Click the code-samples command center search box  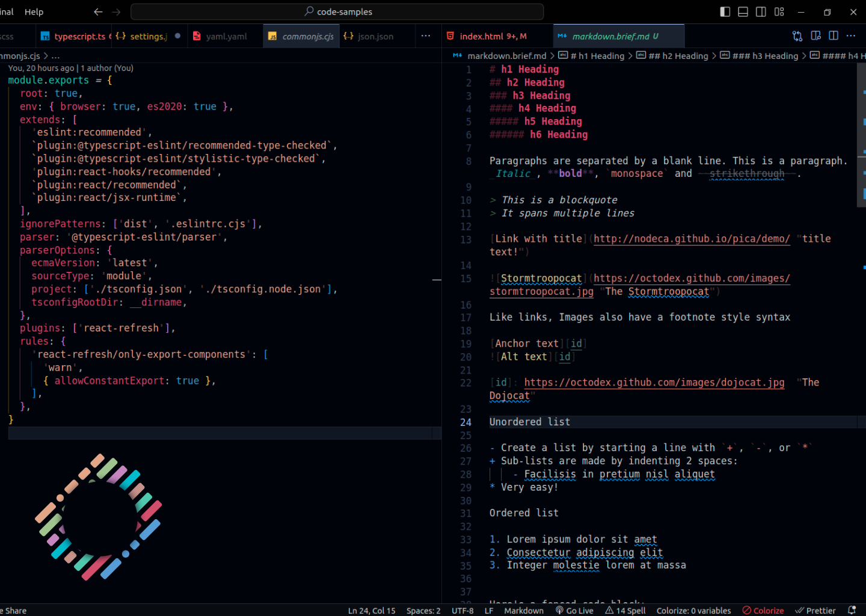click(337, 11)
